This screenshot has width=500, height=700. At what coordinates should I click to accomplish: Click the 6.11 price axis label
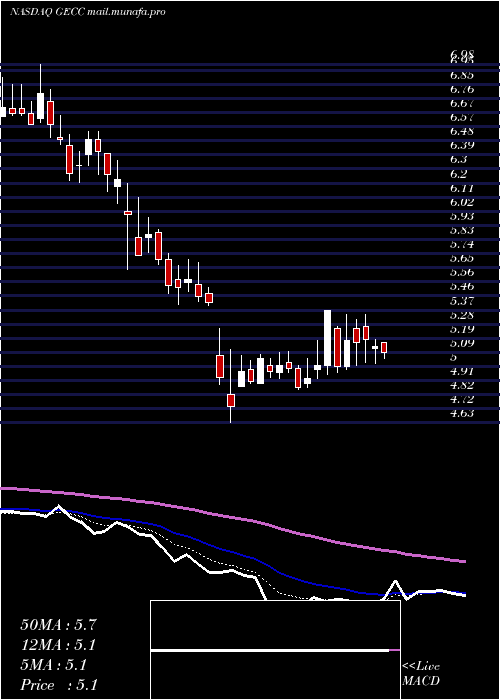(462, 188)
